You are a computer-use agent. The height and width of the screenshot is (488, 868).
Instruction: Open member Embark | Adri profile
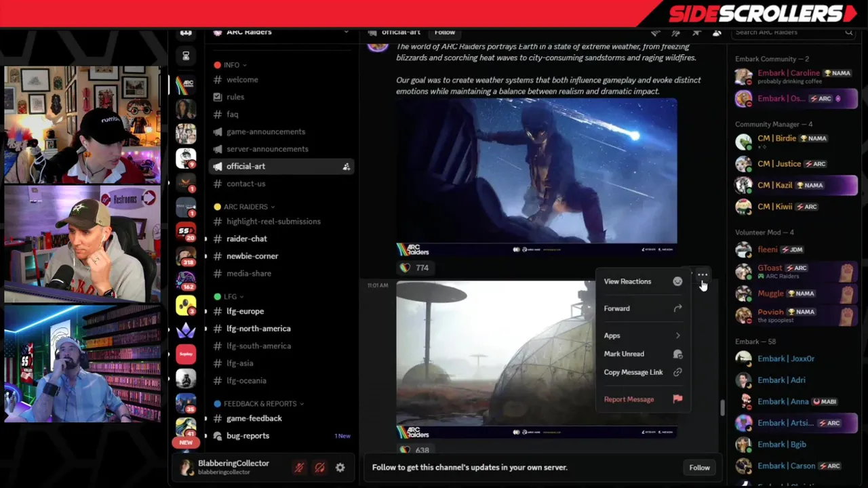coord(795,380)
